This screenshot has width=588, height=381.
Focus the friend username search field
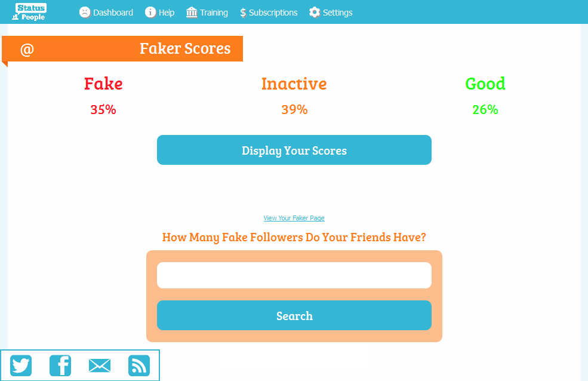[294, 275]
